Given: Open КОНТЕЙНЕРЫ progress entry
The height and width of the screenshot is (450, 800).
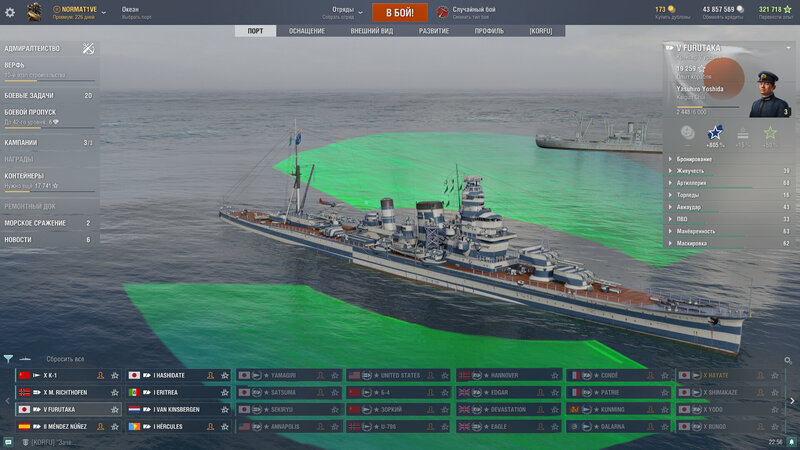Looking at the screenshot, I should coord(49,182).
